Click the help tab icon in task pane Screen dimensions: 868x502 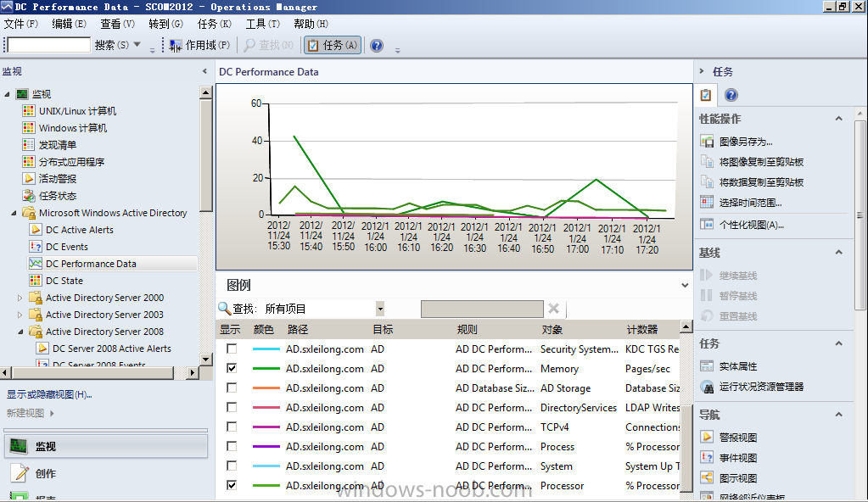tap(731, 95)
